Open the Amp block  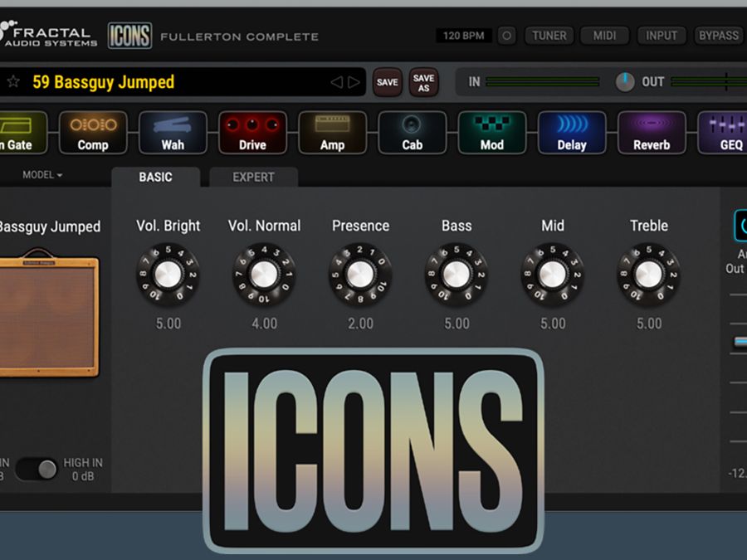[x=333, y=133]
